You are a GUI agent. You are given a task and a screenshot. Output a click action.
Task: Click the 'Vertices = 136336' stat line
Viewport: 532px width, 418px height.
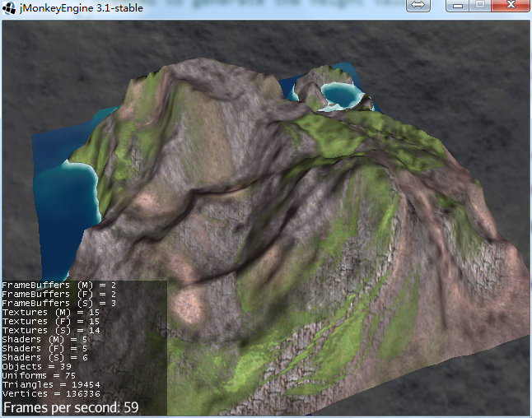[51, 393]
